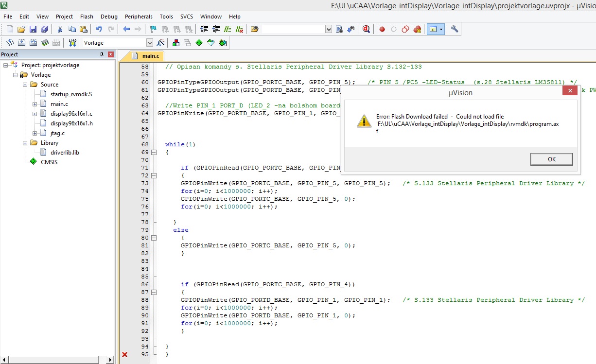Click the Undo arrow icon
The height and width of the screenshot is (364, 596).
click(99, 29)
